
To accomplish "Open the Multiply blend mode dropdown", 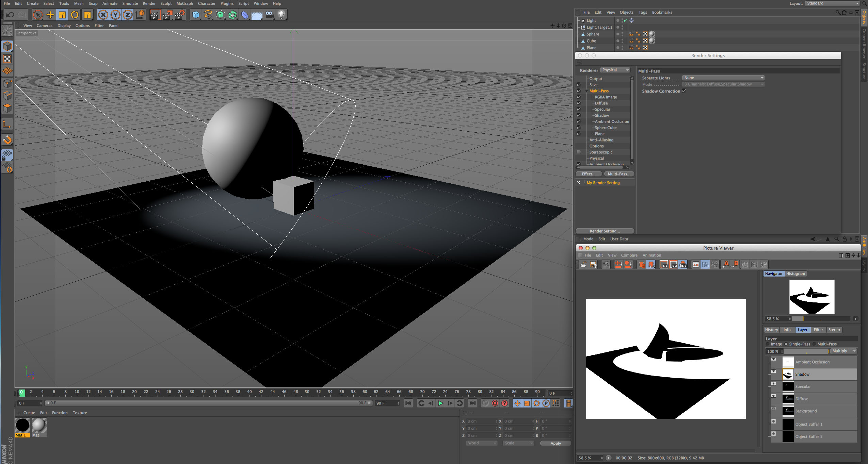I will (843, 351).
